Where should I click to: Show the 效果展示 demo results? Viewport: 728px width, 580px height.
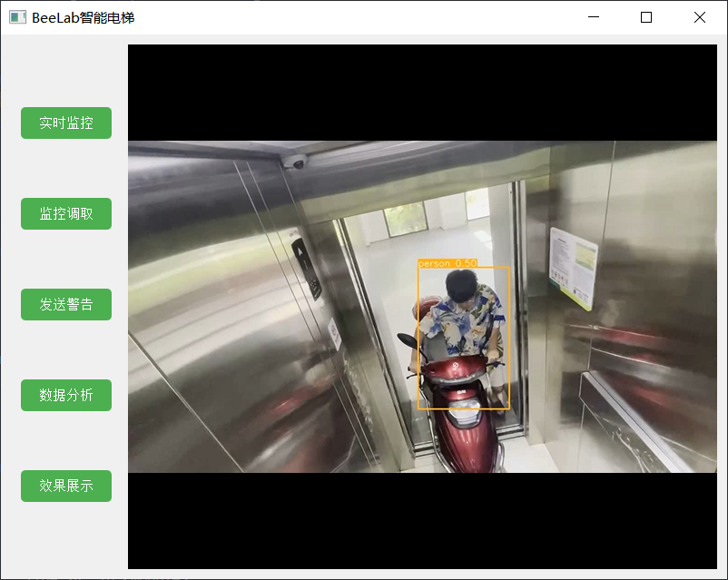[66, 486]
